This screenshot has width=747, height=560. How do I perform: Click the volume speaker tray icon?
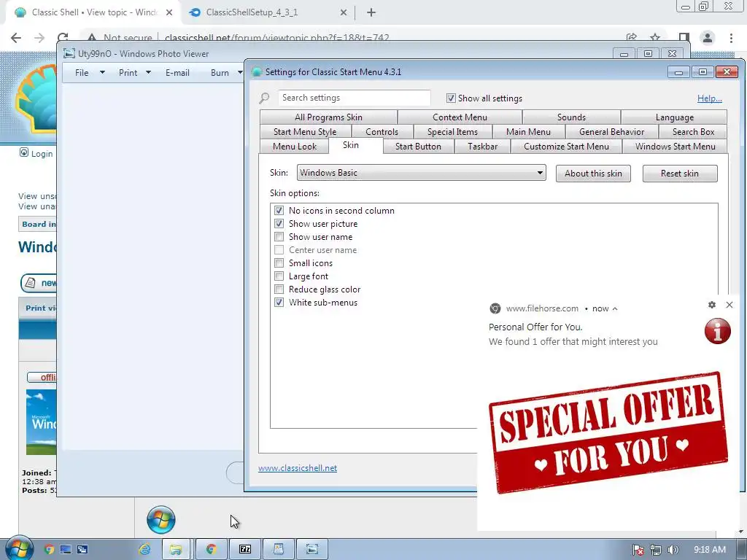click(x=673, y=550)
